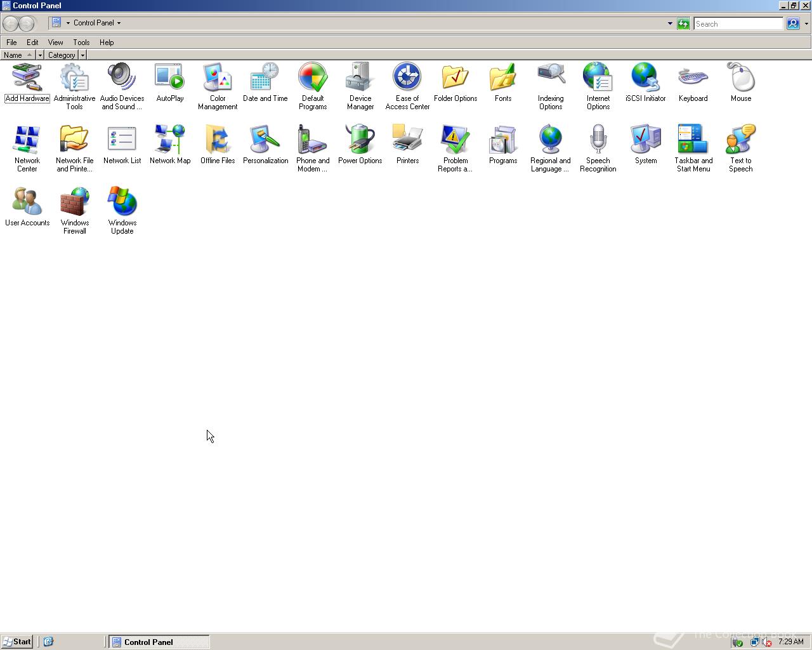Open the Start menu
812x650 pixels.
pyautogui.click(x=17, y=642)
